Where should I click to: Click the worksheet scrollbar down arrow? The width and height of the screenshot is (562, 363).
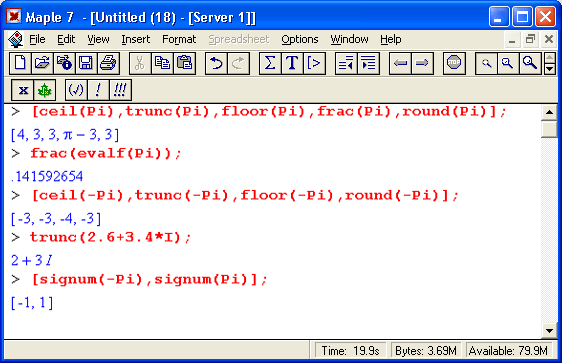coord(549,330)
